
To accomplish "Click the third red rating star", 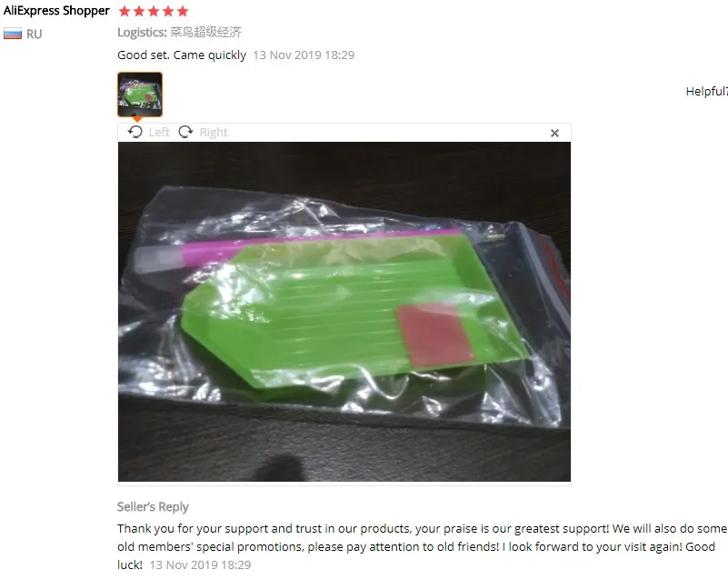I will [154, 11].
